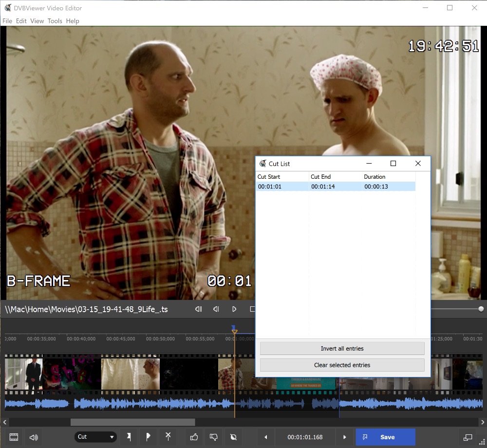Image resolution: width=487 pixels, height=448 pixels.
Task: Set the cut end marker flag
Action: pyautogui.click(x=148, y=437)
